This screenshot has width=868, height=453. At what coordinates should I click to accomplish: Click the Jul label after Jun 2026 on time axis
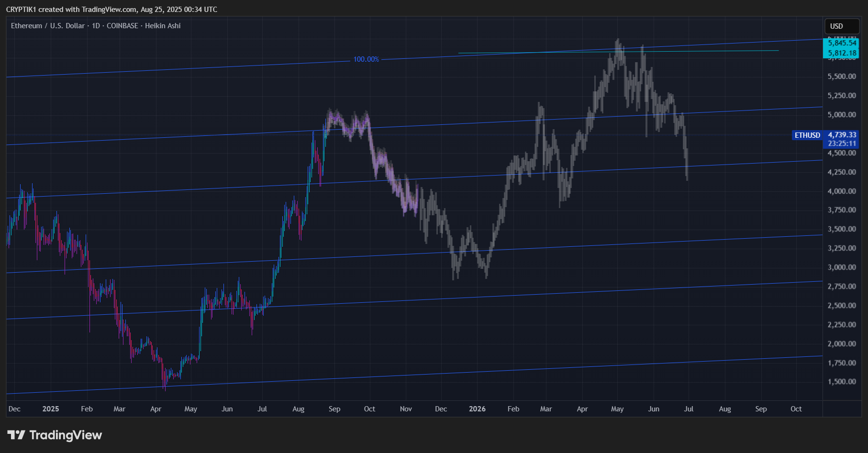coord(689,409)
